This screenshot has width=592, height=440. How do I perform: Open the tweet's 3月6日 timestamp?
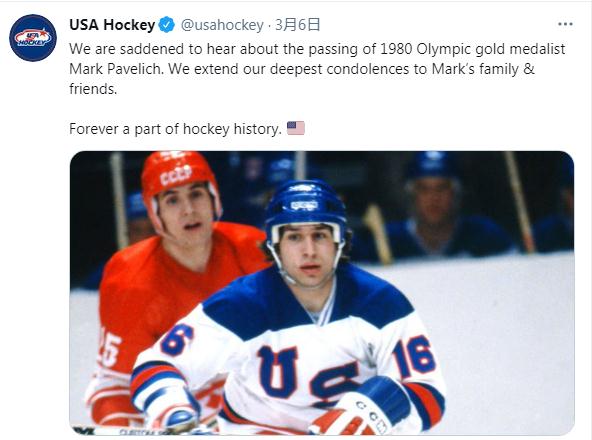pos(298,25)
